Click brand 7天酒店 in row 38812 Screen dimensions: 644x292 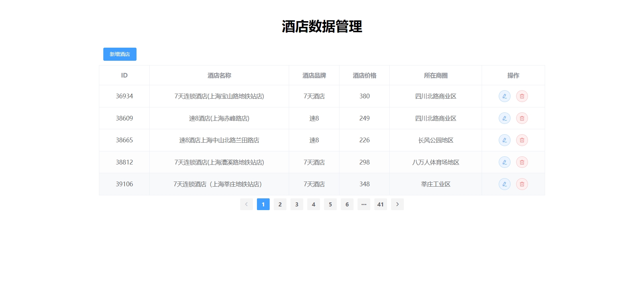314,162
